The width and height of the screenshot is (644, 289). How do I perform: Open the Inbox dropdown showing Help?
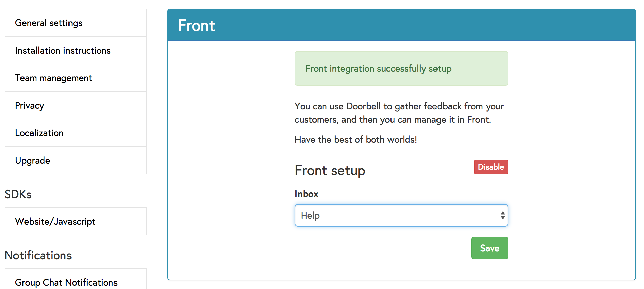pos(401,215)
